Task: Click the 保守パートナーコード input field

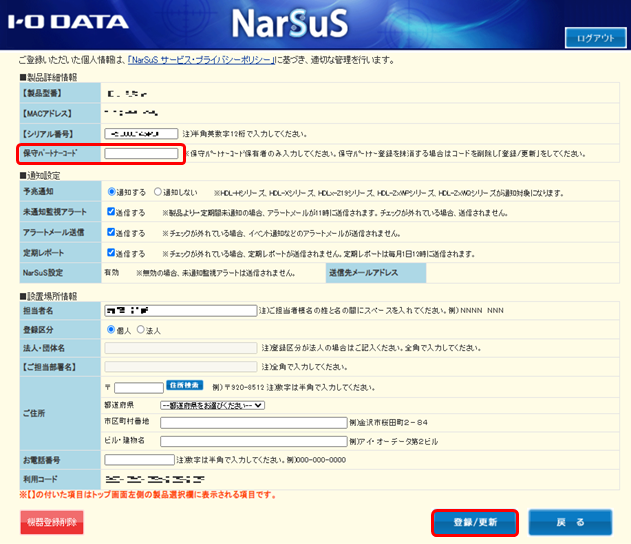Action: click(141, 153)
